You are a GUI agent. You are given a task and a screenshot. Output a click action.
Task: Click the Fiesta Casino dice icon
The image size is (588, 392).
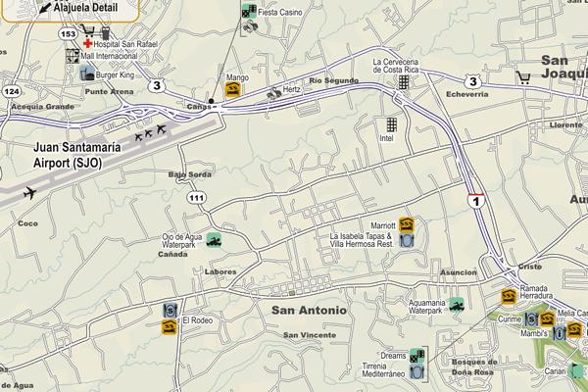coord(249,11)
